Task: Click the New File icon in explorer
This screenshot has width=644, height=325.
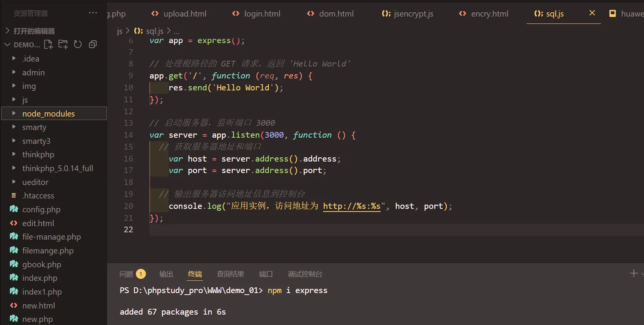Action: coord(48,45)
